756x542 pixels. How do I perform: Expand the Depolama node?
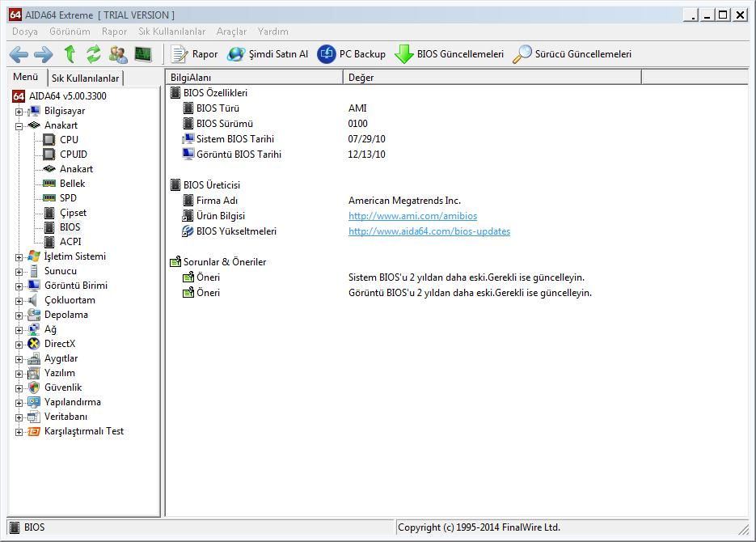19,315
